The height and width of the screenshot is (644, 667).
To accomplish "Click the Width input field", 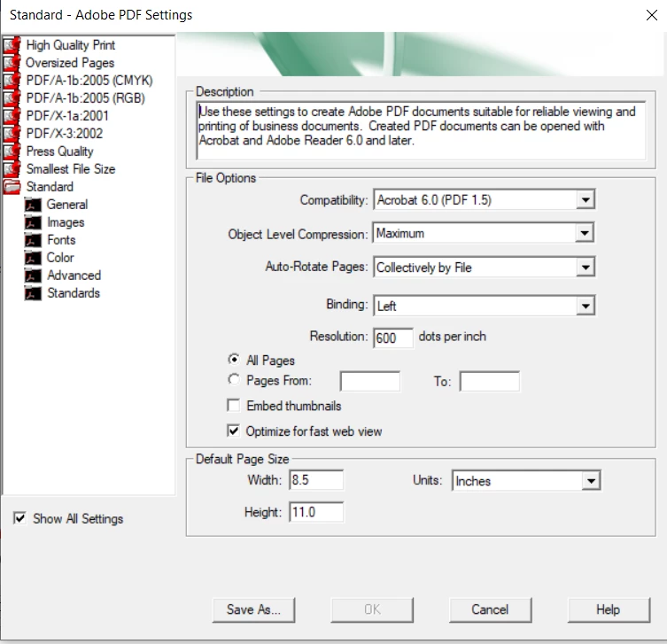I will (x=316, y=480).
